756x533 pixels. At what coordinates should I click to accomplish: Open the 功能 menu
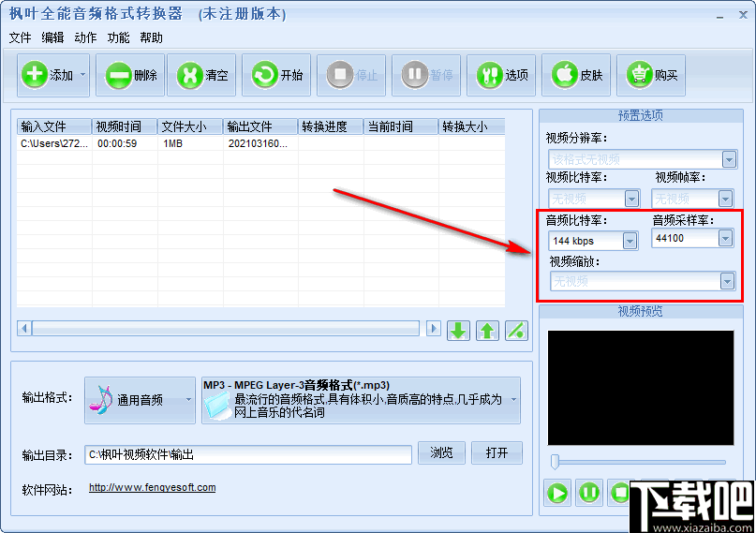(118, 37)
